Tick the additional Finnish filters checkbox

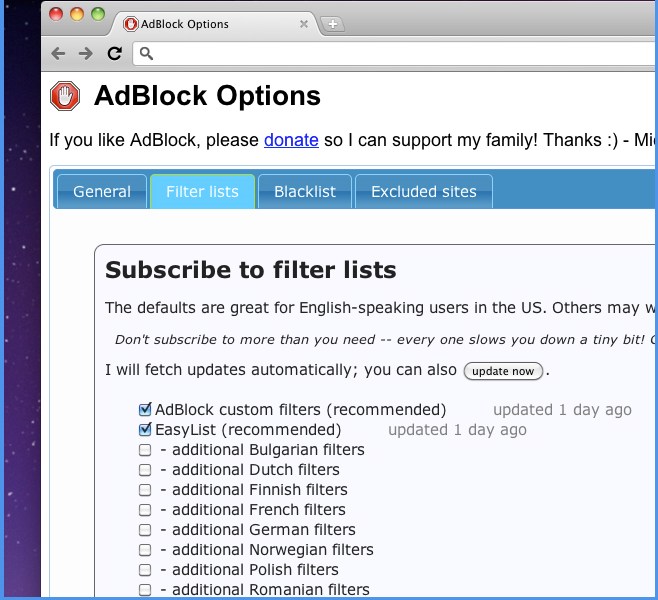(x=145, y=490)
